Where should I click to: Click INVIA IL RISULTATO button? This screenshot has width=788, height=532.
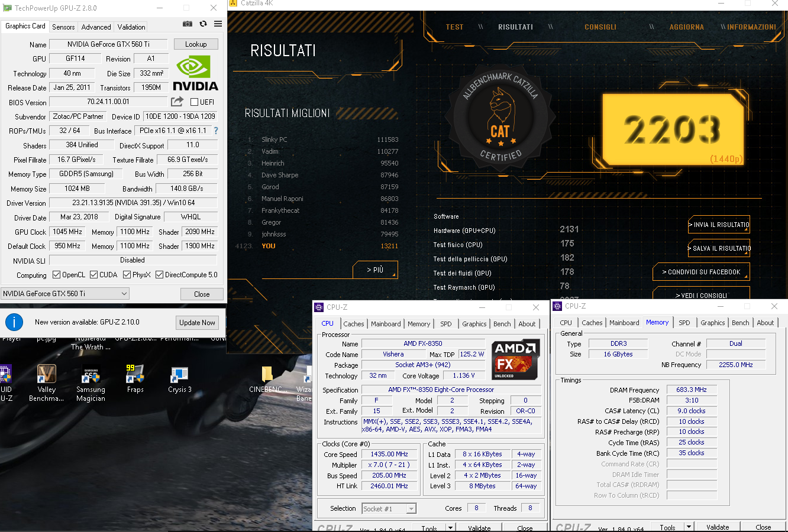point(719,225)
